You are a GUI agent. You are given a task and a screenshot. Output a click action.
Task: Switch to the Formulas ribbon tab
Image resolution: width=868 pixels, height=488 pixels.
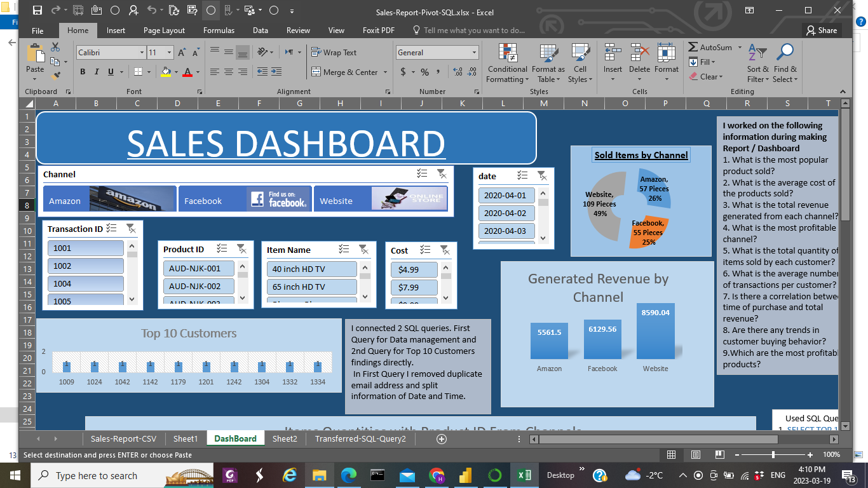tap(219, 30)
